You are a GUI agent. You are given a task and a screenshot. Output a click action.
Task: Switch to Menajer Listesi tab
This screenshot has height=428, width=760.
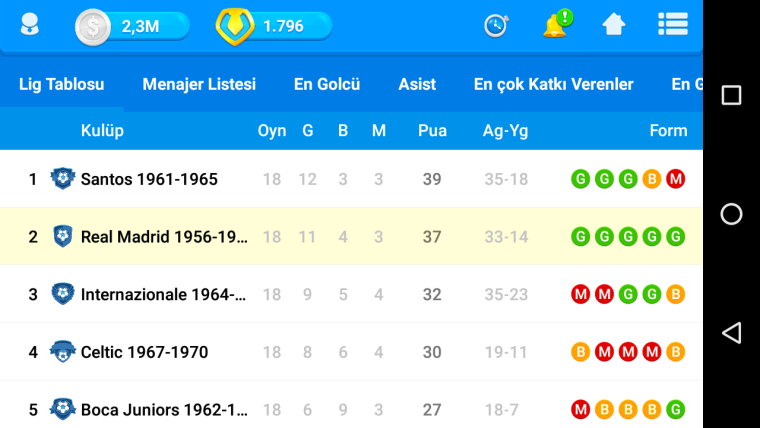click(x=199, y=84)
